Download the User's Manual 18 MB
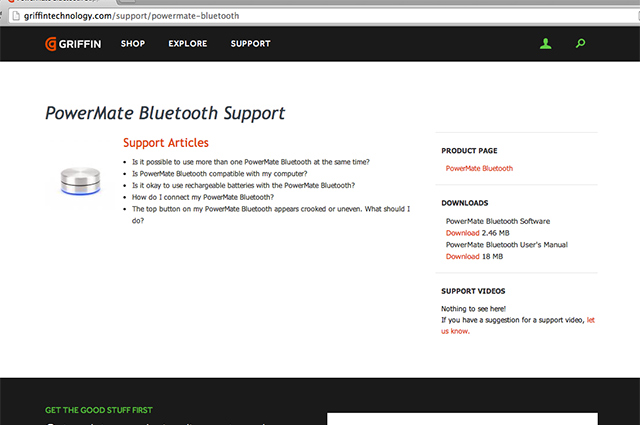 pyautogui.click(x=462, y=256)
